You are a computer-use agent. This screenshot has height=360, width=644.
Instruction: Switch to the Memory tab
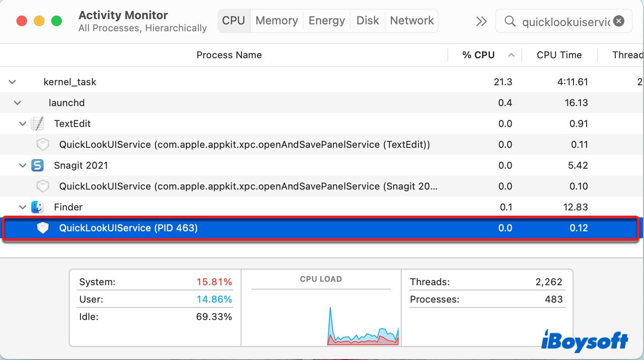(277, 21)
